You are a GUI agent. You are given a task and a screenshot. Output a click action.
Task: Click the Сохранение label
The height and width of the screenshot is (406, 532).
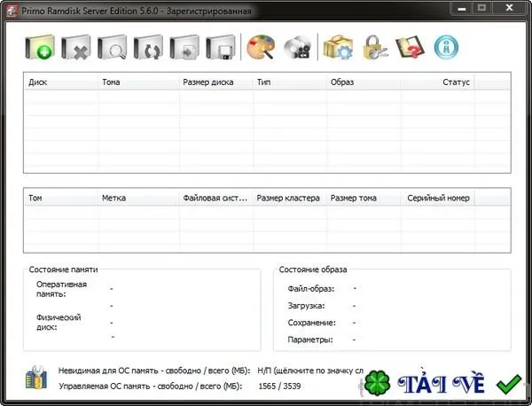pyautogui.click(x=311, y=323)
